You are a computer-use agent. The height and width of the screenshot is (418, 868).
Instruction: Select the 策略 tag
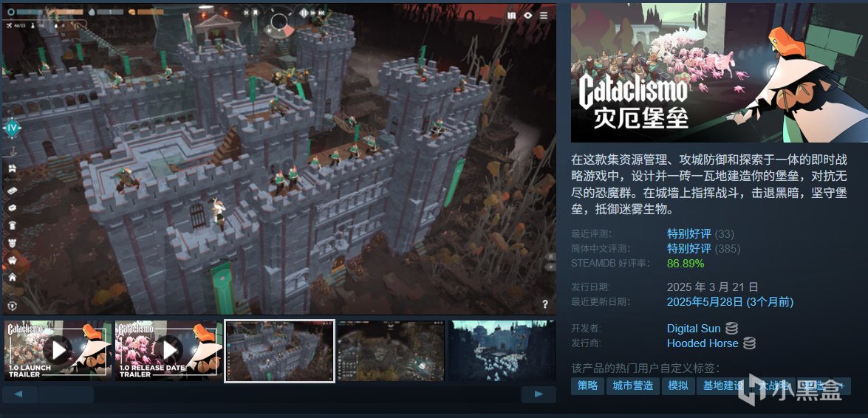click(587, 386)
